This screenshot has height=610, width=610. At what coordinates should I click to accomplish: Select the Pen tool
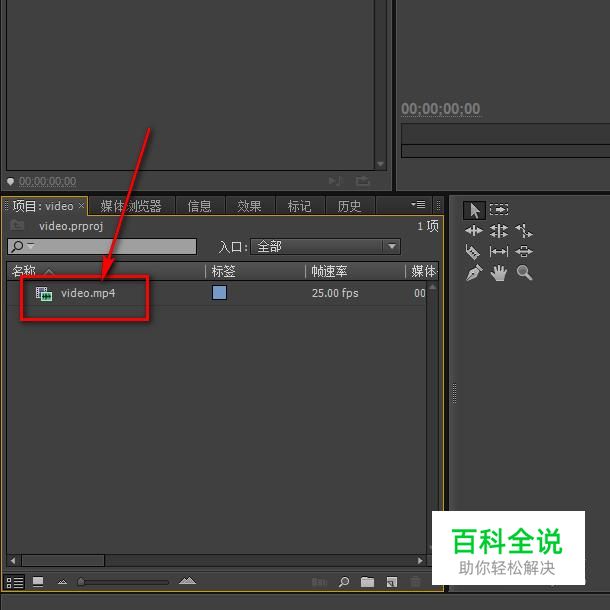click(x=474, y=273)
